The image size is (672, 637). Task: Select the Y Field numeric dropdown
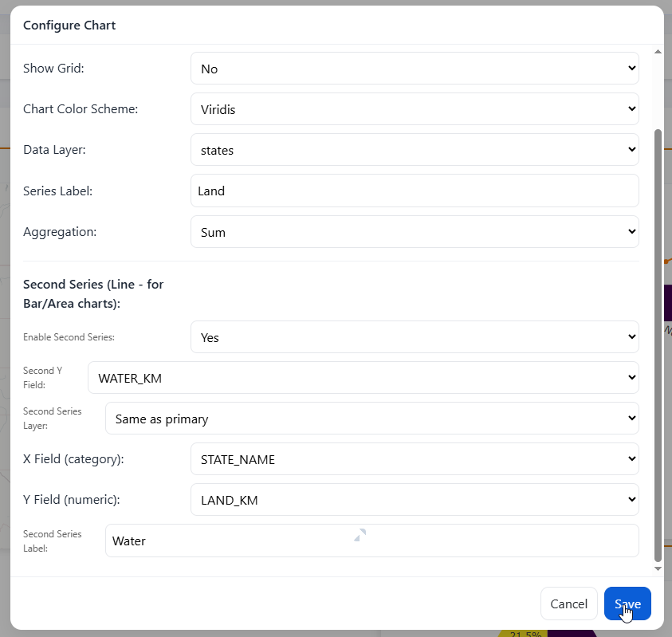click(x=415, y=500)
